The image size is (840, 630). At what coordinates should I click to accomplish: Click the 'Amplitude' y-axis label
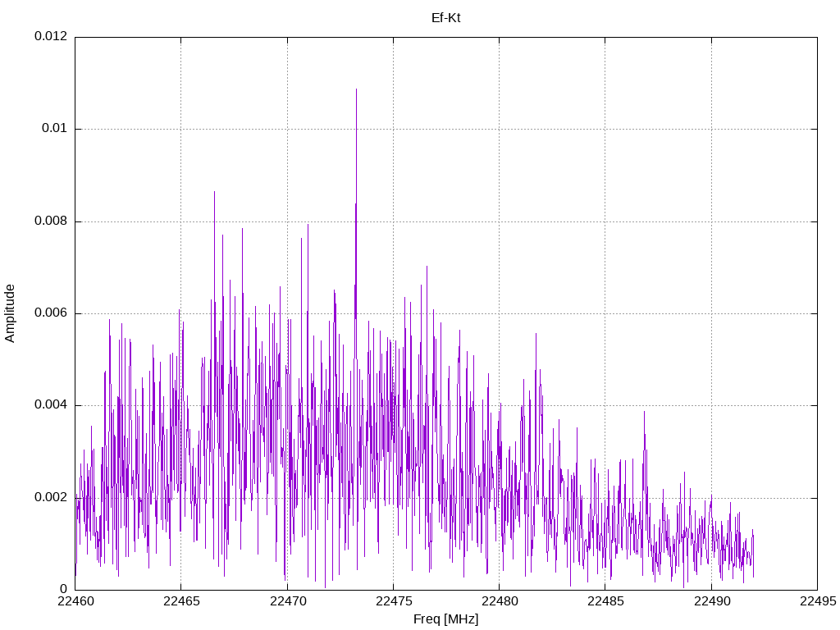[x=10, y=313]
